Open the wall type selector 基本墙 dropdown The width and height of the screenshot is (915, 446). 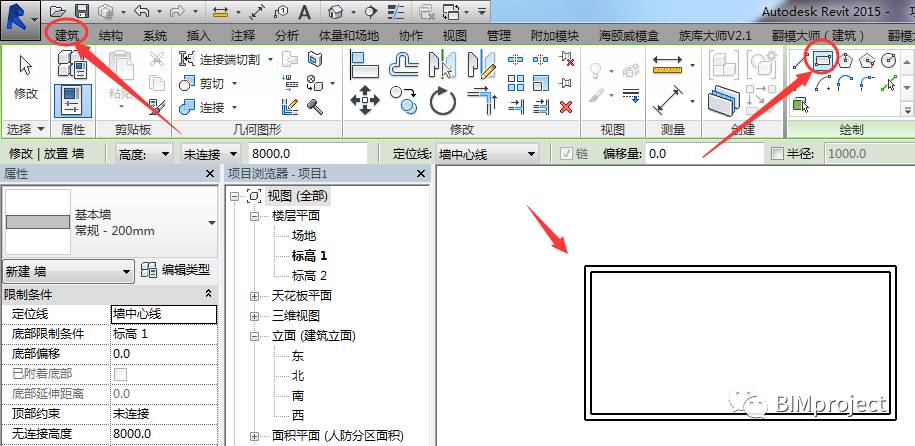pyautogui.click(x=110, y=222)
